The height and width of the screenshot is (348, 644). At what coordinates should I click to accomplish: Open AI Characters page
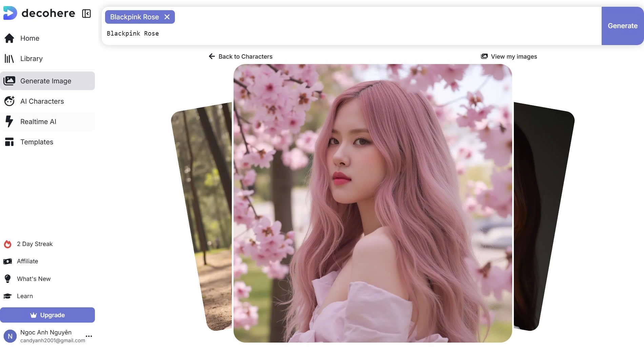(47, 101)
